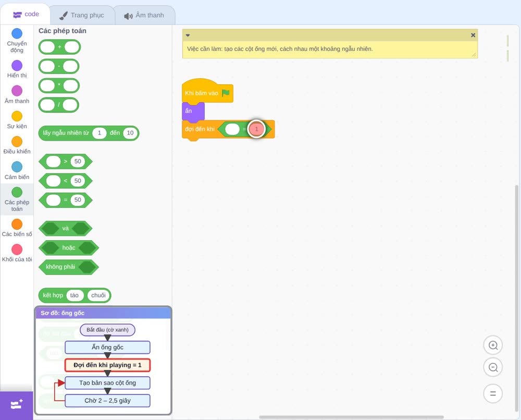Collapse the yellow comment note

click(x=188, y=35)
